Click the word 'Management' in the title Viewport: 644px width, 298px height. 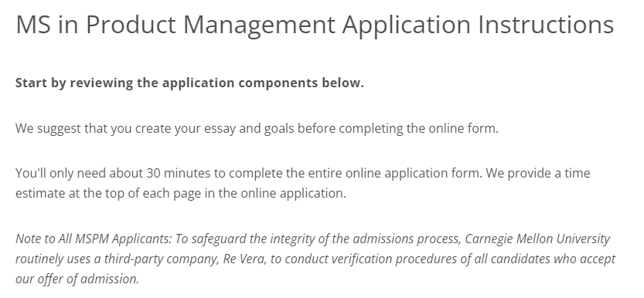(x=259, y=25)
